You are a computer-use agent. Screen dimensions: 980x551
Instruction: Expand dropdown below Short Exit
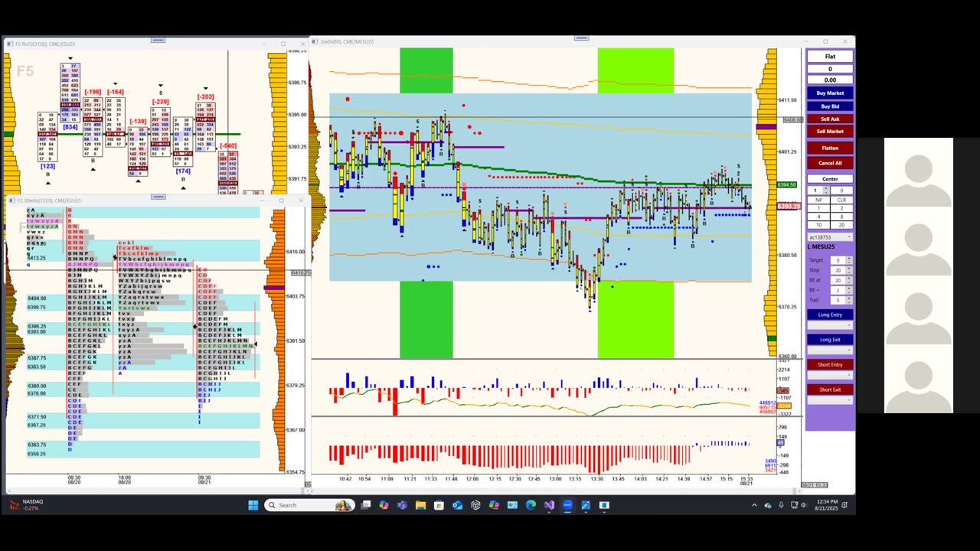(x=830, y=400)
